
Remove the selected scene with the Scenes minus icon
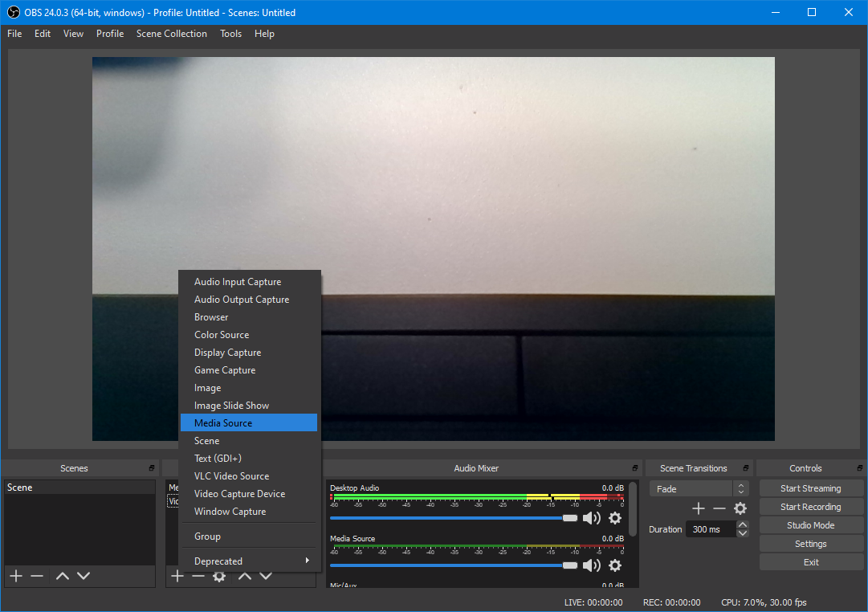[37, 576]
